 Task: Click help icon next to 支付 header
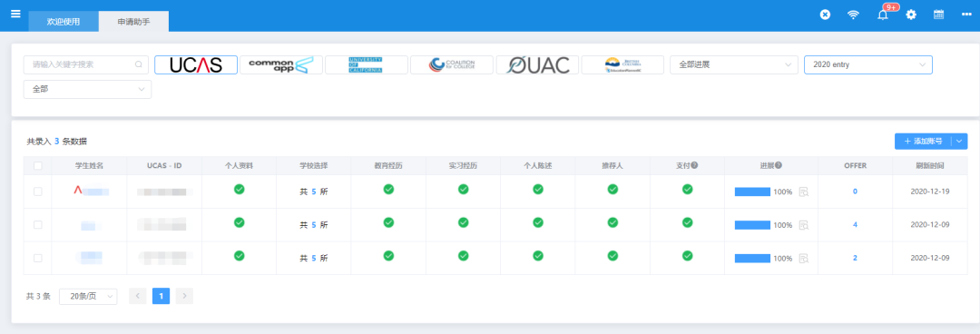(694, 166)
